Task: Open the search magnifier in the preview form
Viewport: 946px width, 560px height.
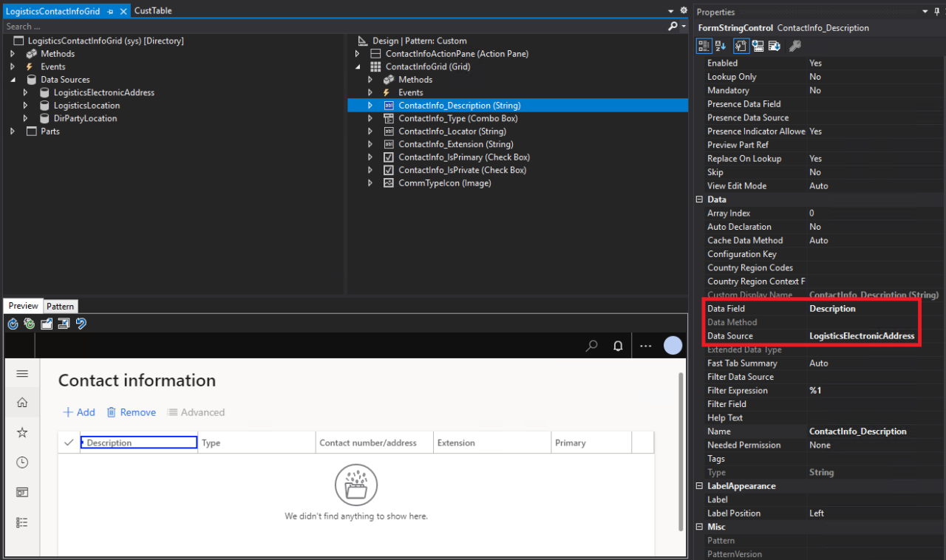Action: coord(591,346)
